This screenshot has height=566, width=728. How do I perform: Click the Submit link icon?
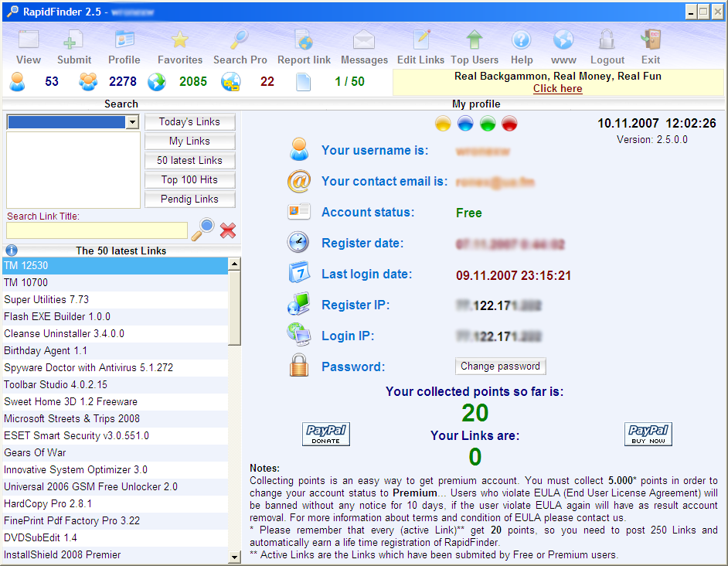coord(73,39)
